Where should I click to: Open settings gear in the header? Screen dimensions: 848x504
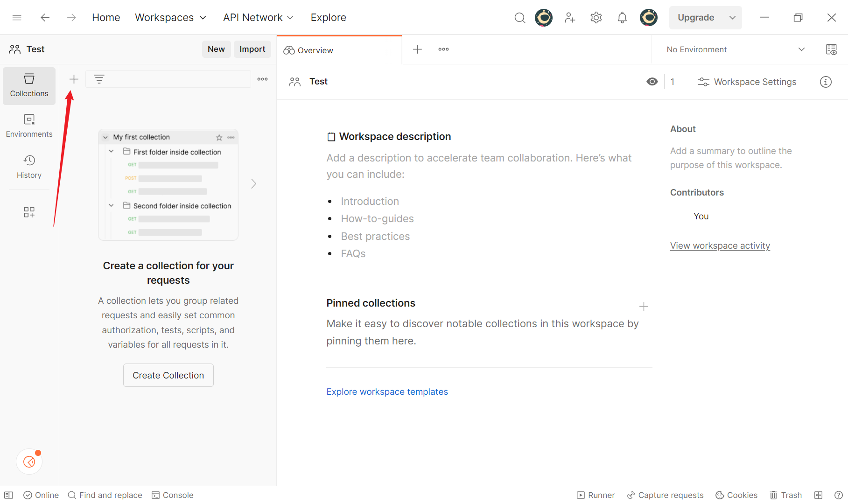coord(596,18)
